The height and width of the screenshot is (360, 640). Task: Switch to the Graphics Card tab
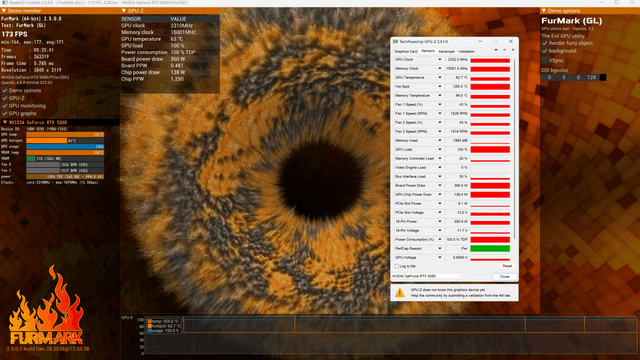pos(406,51)
